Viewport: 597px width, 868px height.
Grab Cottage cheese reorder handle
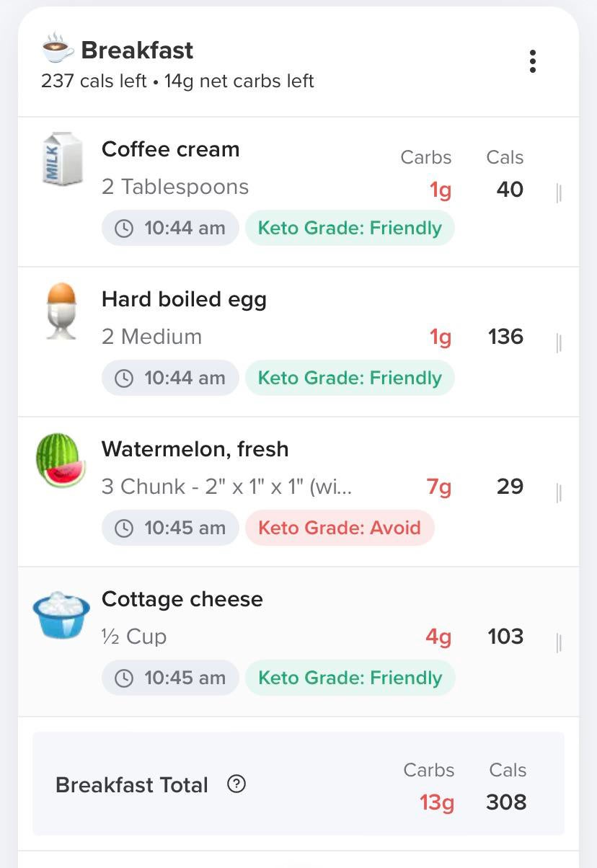point(560,643)
